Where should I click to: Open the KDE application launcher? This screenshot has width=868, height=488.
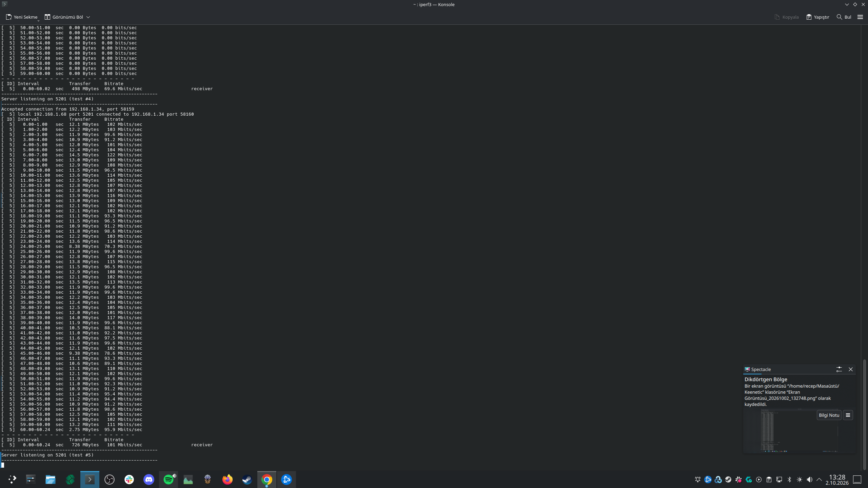click(12, 479)
